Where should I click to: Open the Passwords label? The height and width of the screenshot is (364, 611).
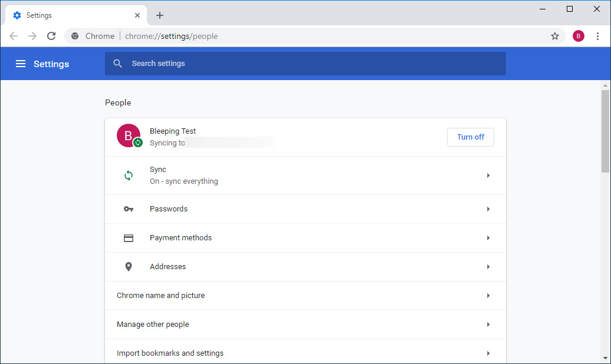click(168, 209)
